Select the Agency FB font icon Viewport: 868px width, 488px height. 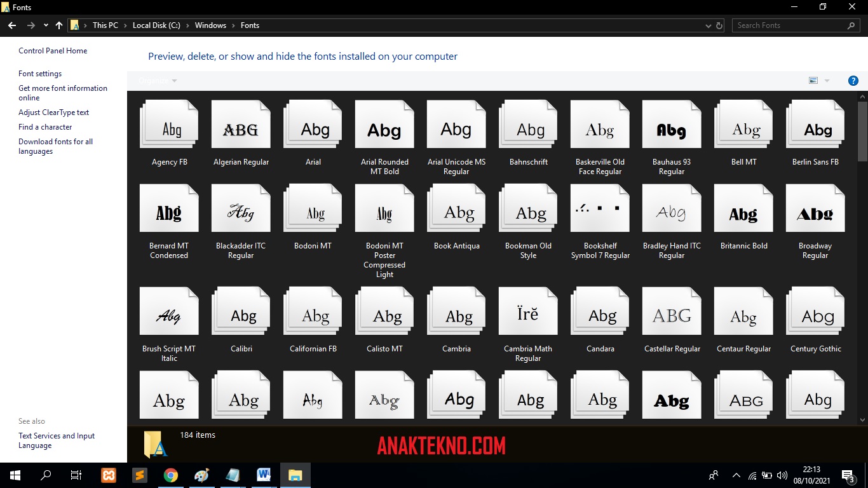pos(169,125)
